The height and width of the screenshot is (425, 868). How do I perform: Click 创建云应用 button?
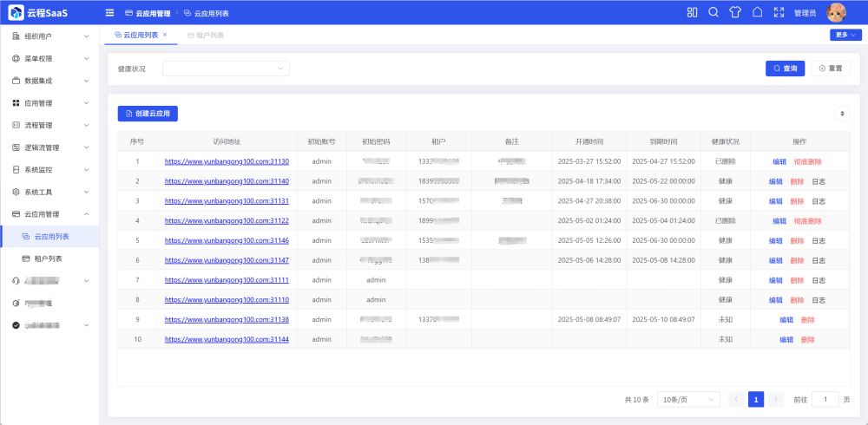pyautogui.click(x=148, y=114)
